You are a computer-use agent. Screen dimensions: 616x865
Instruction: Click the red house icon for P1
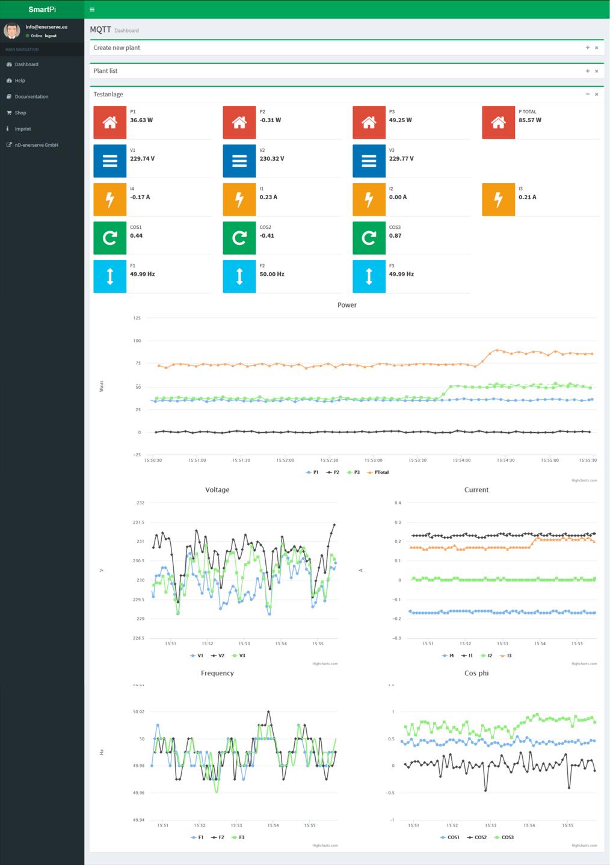pos(109,123)
